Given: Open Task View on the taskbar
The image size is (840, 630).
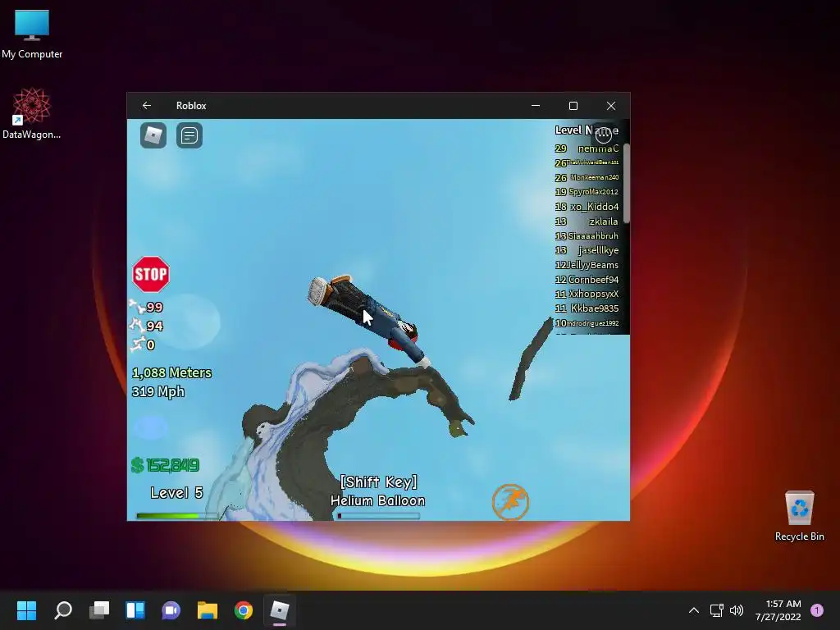Looking at the screenshot, I should pos(99,610).
